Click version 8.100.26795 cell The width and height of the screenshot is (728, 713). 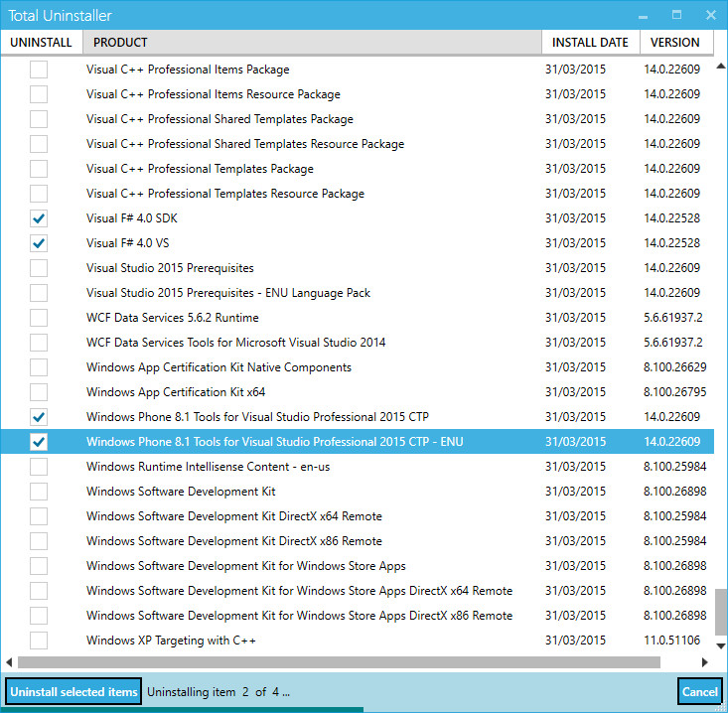pyautogui.click(x=675, y=392)
